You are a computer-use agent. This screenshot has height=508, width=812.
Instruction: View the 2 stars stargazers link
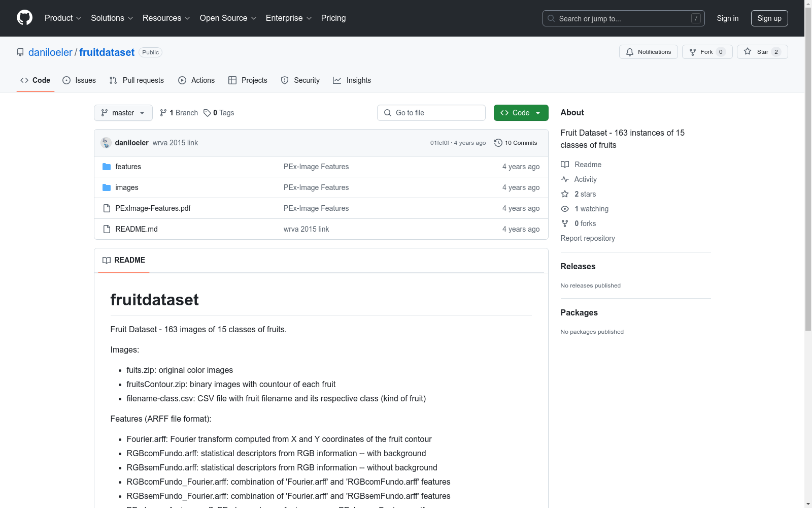click(x=579, y=194)
